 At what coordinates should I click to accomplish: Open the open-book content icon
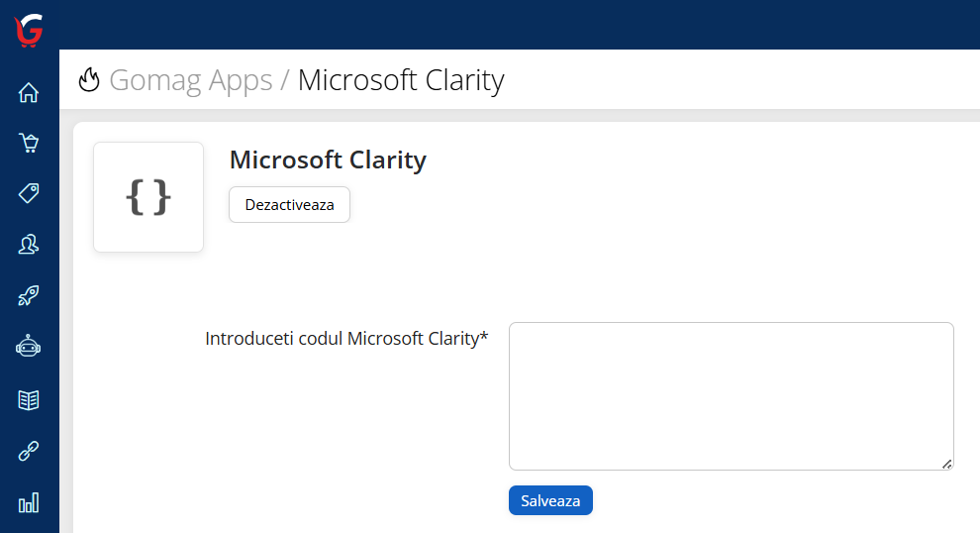coord(28,400)
